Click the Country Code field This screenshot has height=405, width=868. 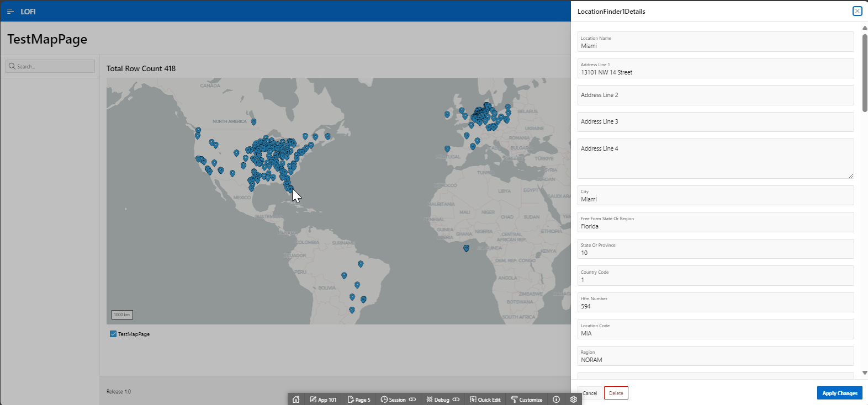click(716, 276)
